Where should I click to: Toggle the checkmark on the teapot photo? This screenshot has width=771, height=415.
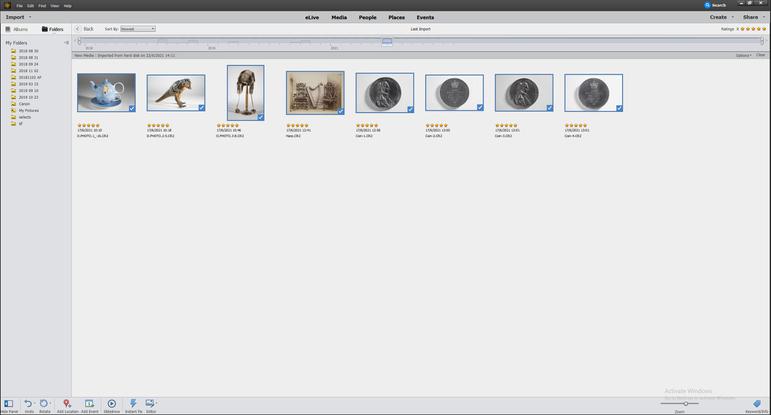point(131,108)
